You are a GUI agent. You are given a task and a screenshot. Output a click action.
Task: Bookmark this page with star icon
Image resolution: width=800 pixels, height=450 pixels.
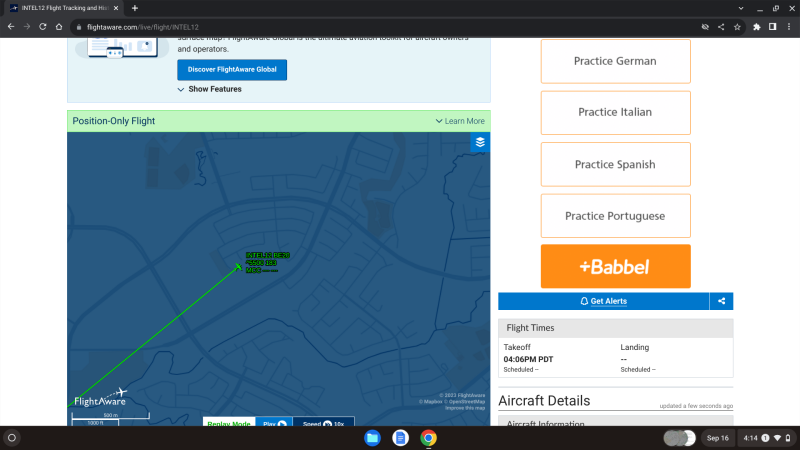(x=737, y=27)
